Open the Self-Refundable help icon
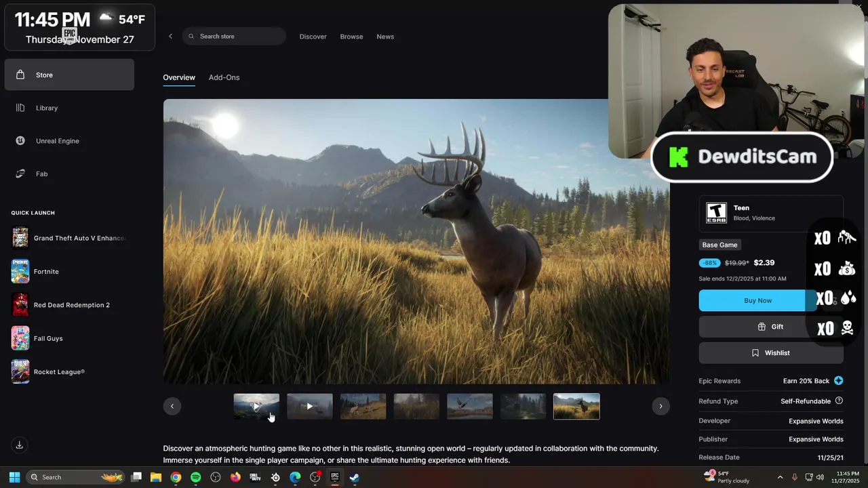Image resolution: width=868 pixels, height=488 pixels. pos(839,401)
